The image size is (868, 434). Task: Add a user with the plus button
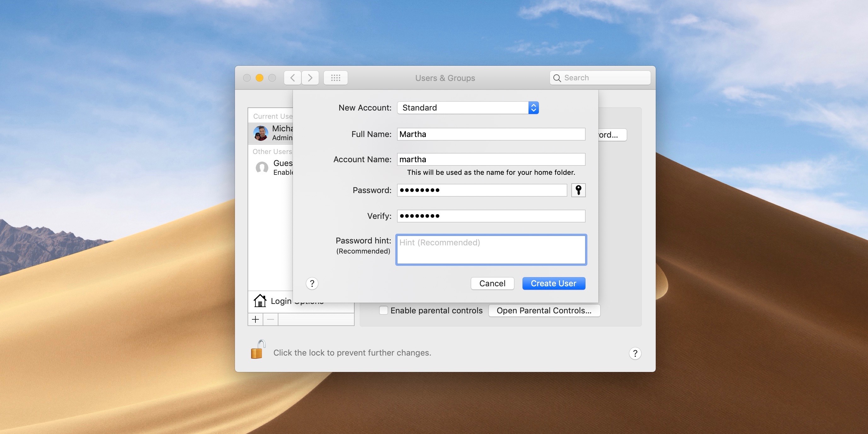point(255,319)
